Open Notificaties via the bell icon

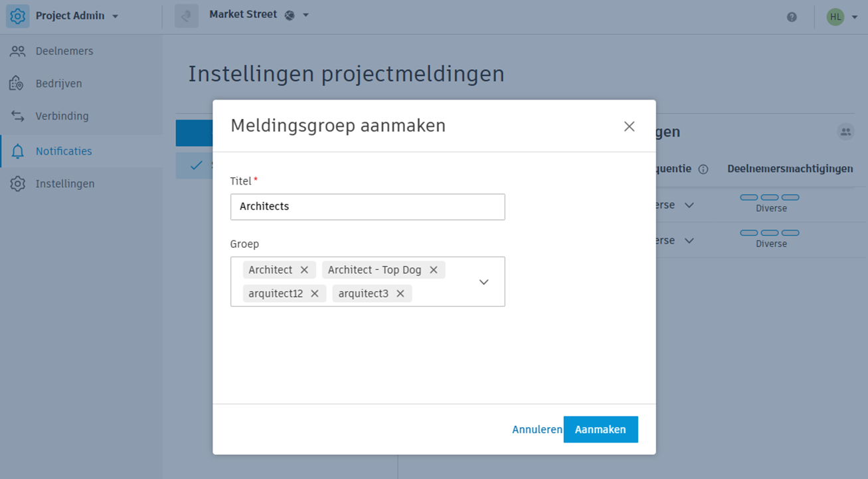coord(17,151)
